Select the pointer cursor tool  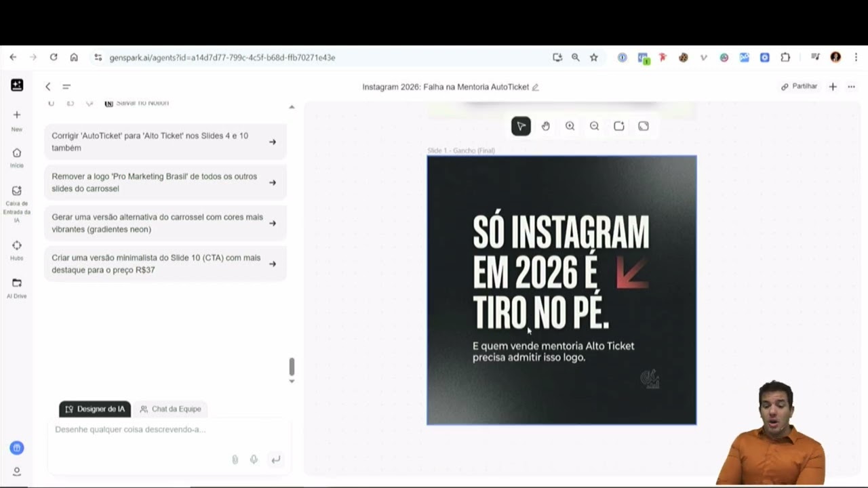(x=521, y=126)
